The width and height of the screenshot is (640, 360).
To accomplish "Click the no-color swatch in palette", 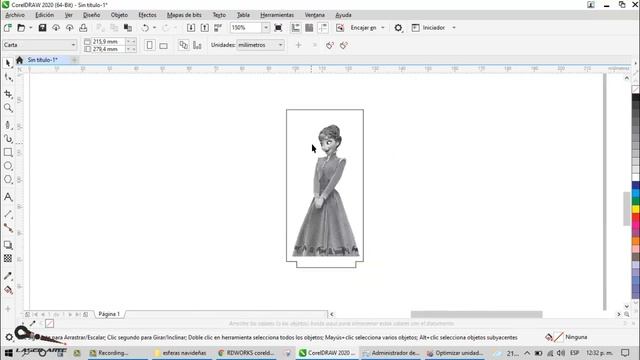I will pos(636,89).
